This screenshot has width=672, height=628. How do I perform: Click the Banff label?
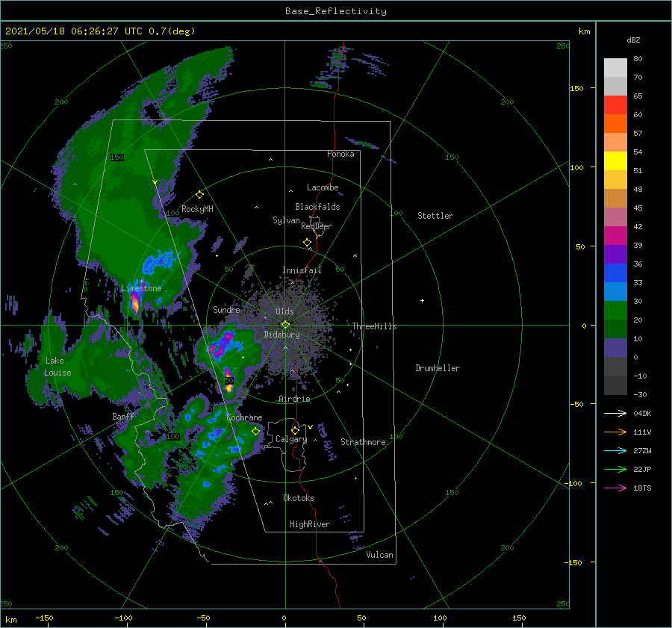(123, 416)
